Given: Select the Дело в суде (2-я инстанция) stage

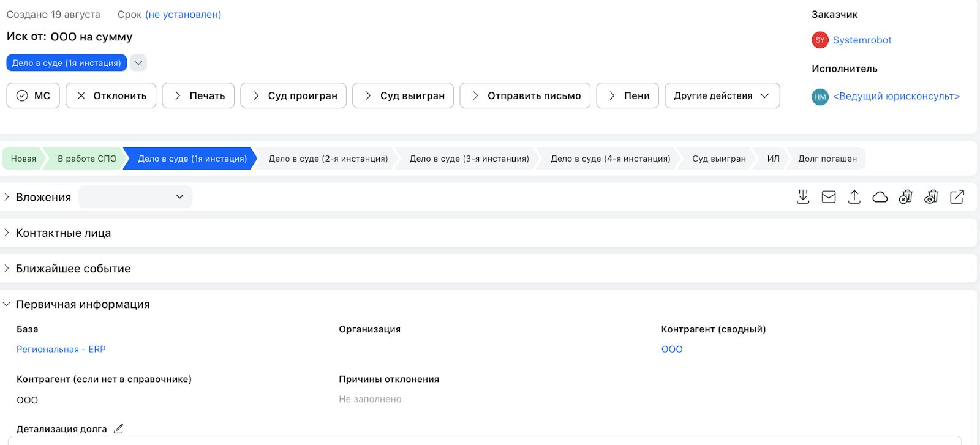Looking at the screenshot, I should tap(328, 159).
